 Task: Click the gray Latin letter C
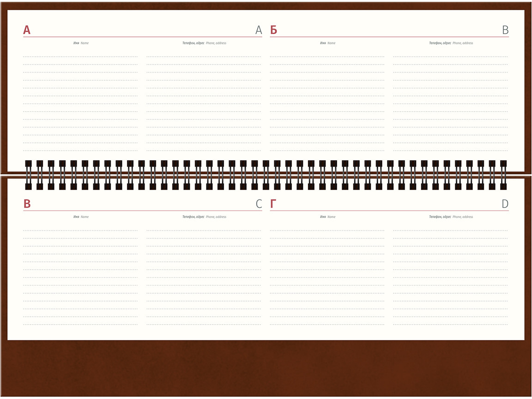[259, 204]
